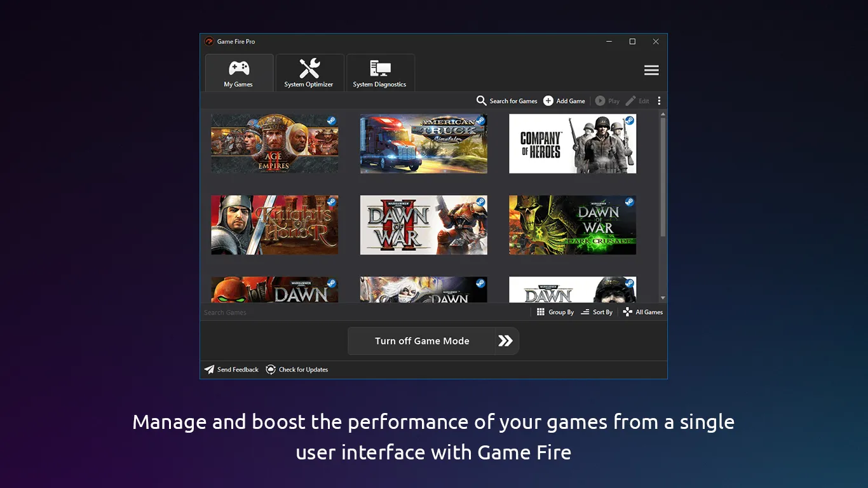Click the Add Game plus icon
Screen dimensions: 868x488
pyautogui.click(x=548, y=100)
